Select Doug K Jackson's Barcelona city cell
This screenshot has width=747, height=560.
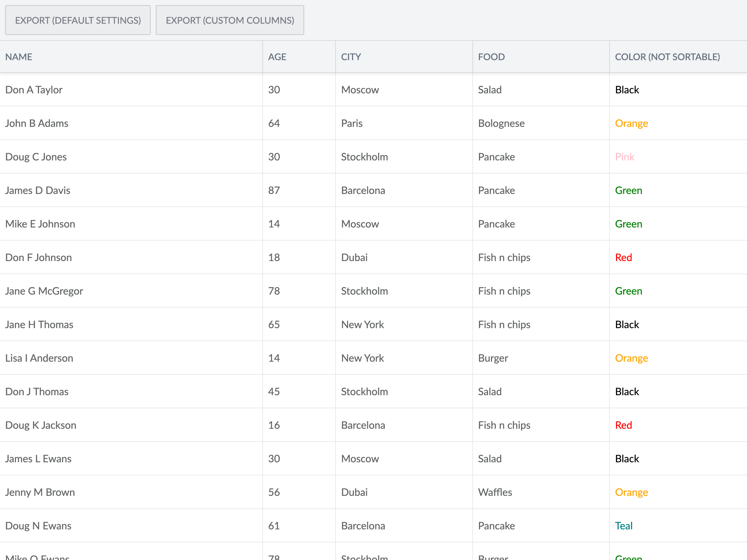(363, 425)
